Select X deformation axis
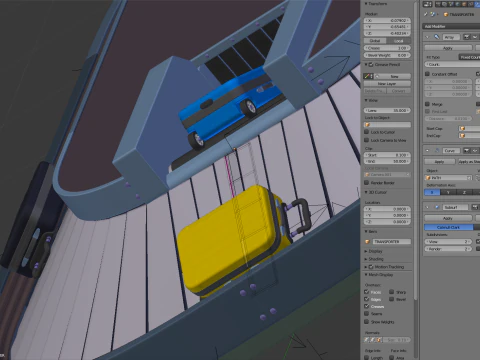Screen dimensions: 480x360 [432, 192]
